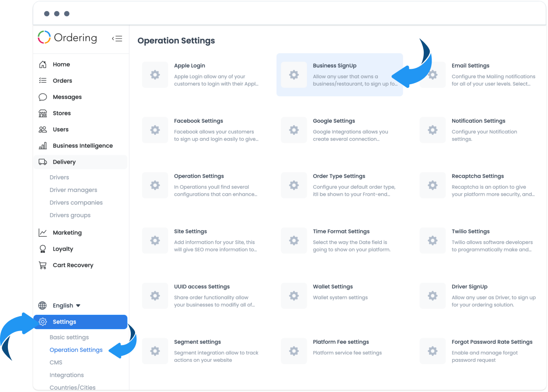The height and width of the screenshot is (392, 548).
Task: Click the Facebook Settings gear icon
Action: coord(155,130)
